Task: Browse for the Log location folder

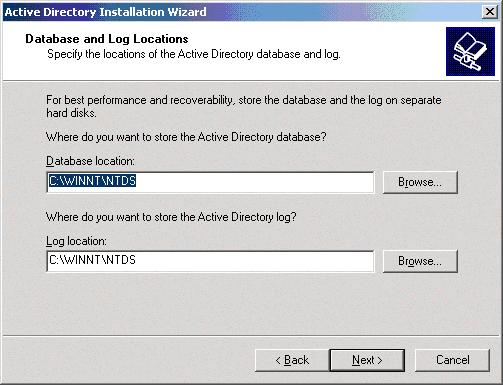Action: (420, 261)
